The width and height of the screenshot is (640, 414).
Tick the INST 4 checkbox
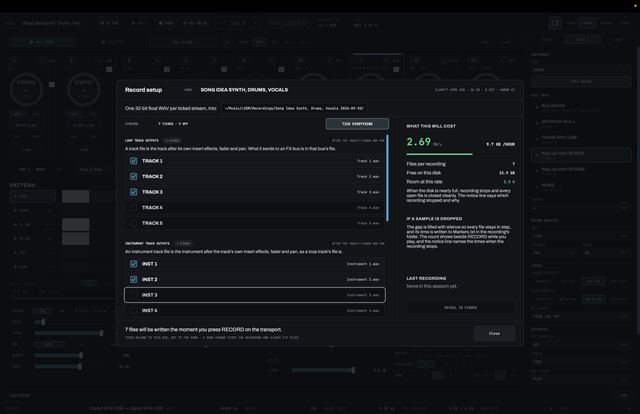[133, 310]
